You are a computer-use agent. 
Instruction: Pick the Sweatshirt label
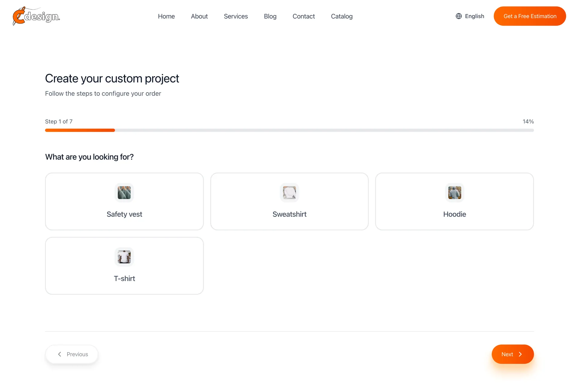click(289, 214)
